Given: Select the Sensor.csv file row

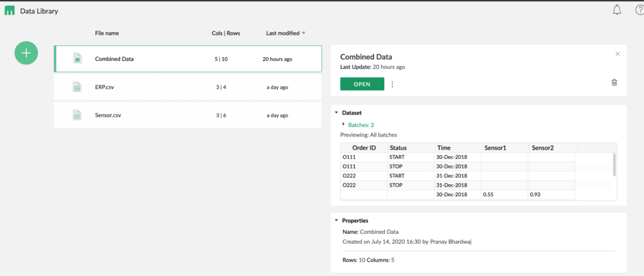Looking at the screenshot, I should 187,116.
